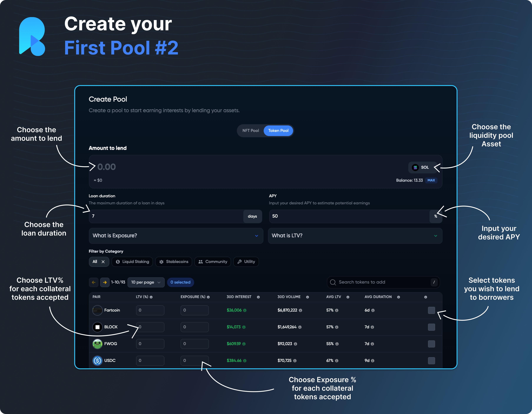The image size is (532, 414).
Task: Click the info icon beside Exposure (%) header
Action: (208, 297)
